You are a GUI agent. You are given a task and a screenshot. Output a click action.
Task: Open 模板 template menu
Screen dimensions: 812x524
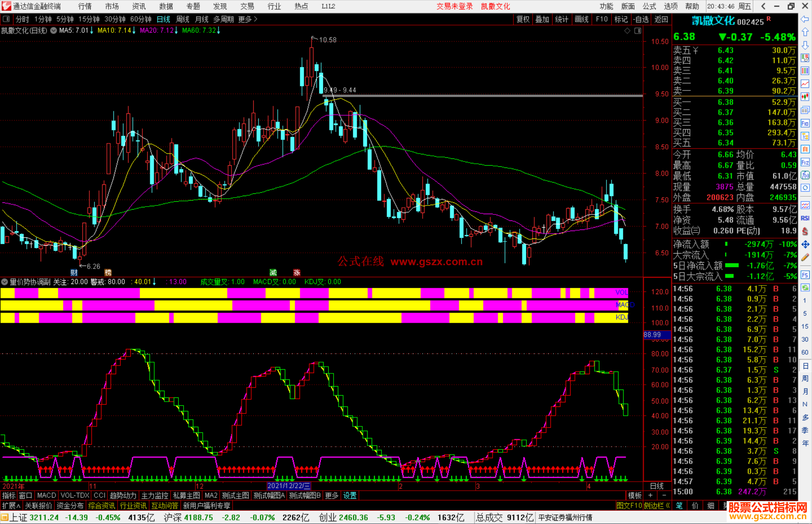(635, 495)
